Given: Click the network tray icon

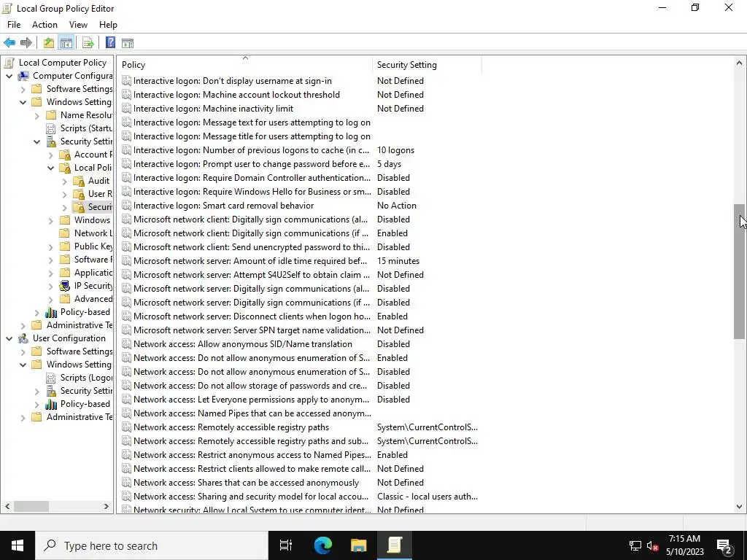Looking at the screenshot, I should click(x=635, y=545).
